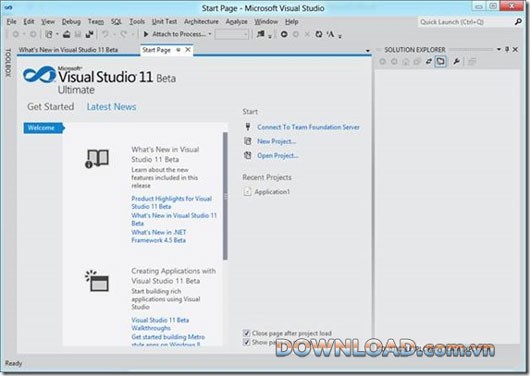
Task: Open overflow options after the font icon
Action: [x=340, y=36]
